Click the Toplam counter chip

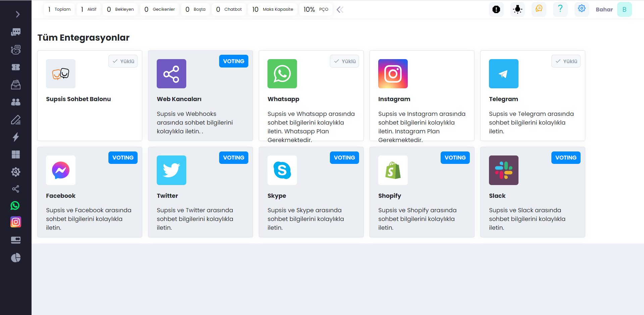59,9
